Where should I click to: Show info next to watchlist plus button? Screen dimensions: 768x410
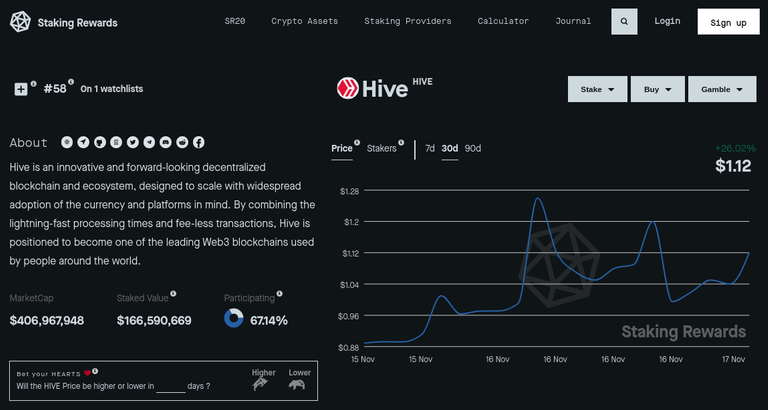(x=33, y=84)
